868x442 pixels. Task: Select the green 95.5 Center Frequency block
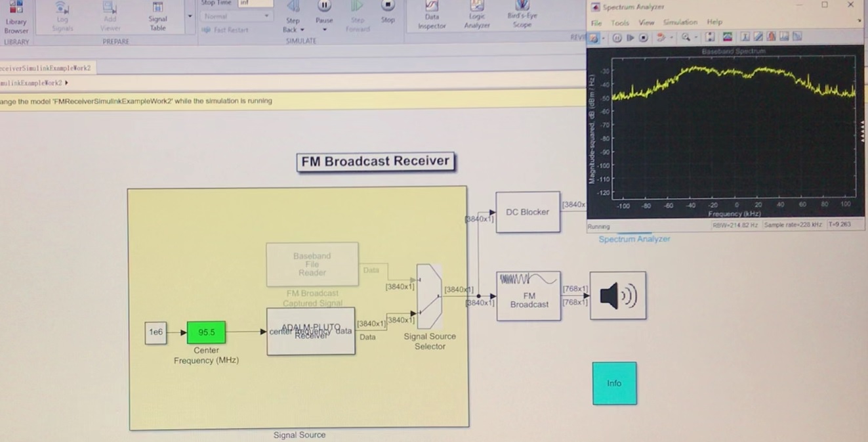tap(206, 332)
